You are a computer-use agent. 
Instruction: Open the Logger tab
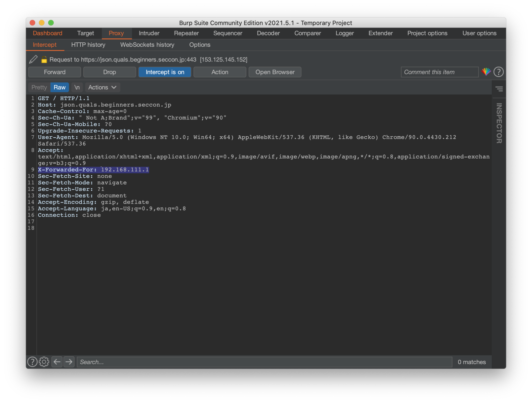click(345, 33)
